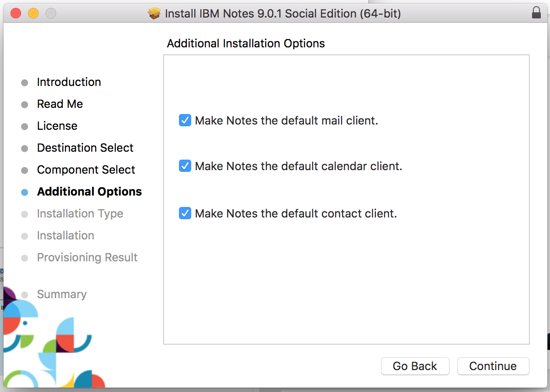Select the Destination Select step
Screen dimensions: 550x392
(85, 148)
